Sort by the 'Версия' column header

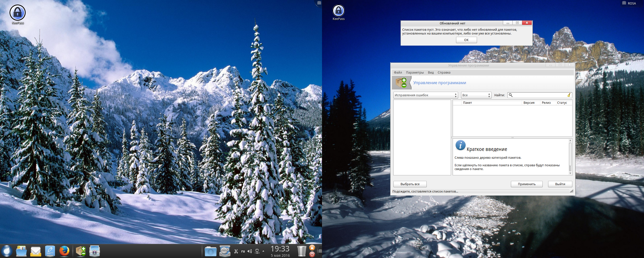pyautogui.click(x=531, y=103)
